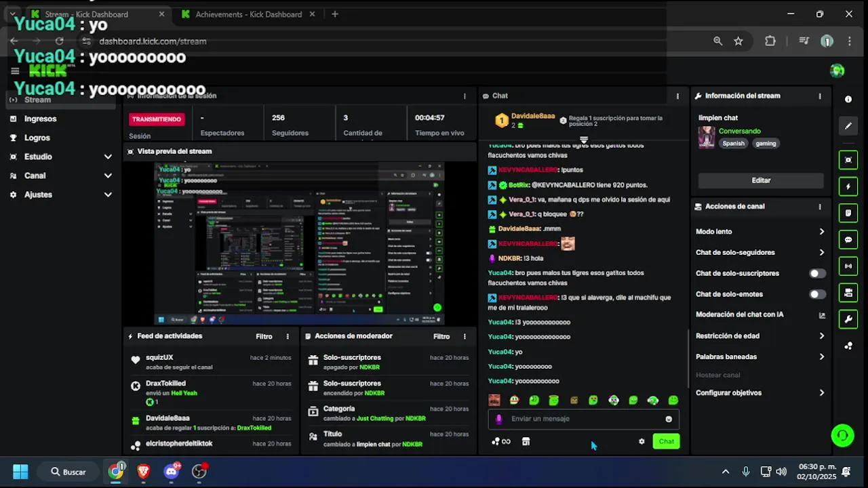Open Acciones de moderador three-dot menu

pos(465,337)
